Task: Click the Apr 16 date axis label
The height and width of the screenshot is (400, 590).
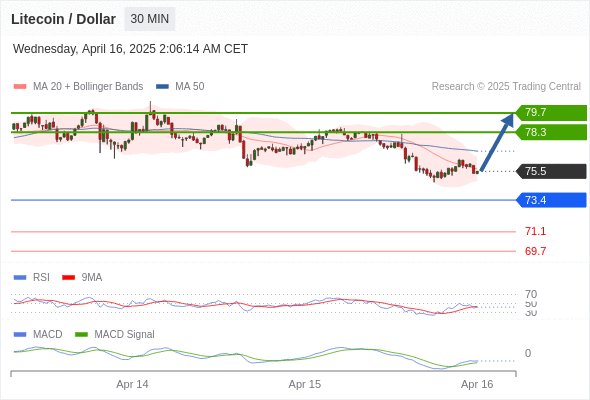Action: click(477, 384)
